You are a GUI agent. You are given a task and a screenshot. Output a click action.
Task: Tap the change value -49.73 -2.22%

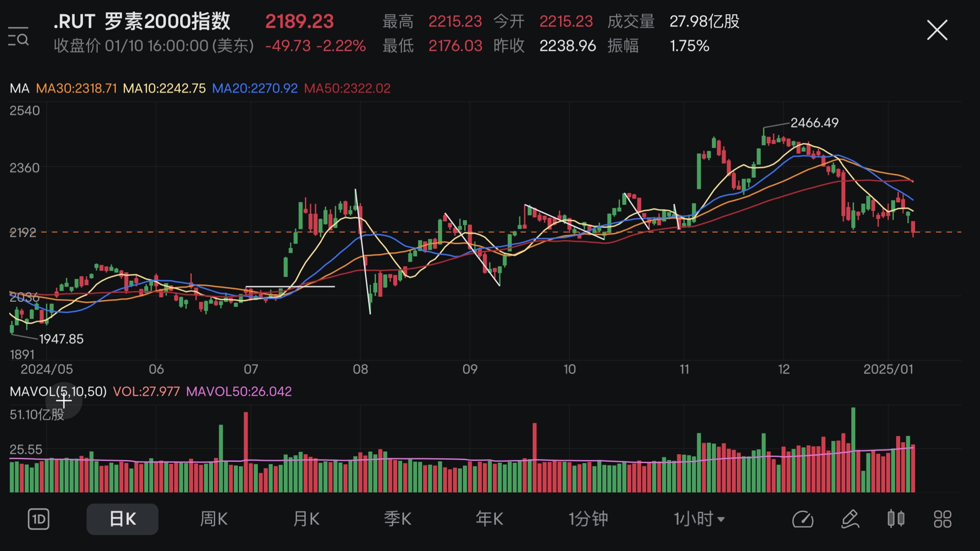pos(315,46)
